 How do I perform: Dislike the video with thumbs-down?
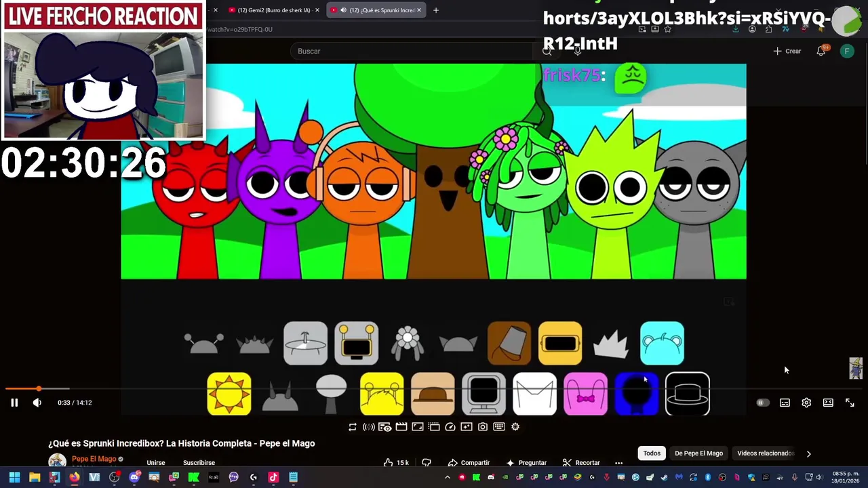427,462
